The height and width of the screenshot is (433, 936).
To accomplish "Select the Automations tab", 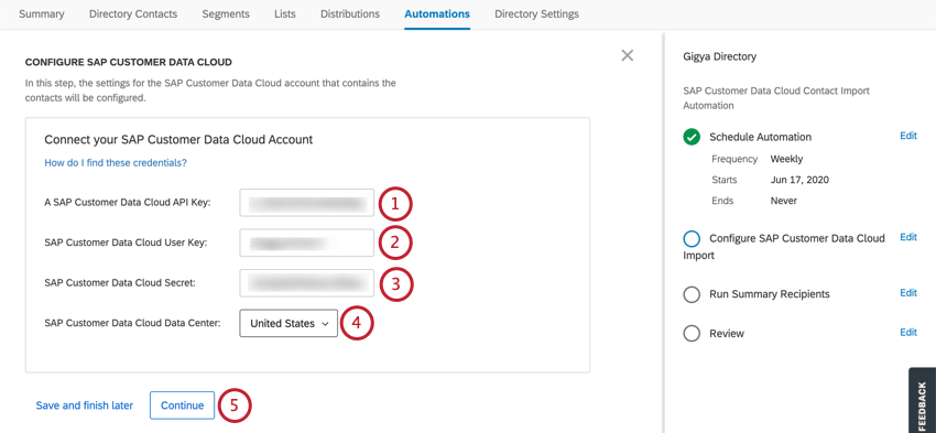I will (437, 14).
